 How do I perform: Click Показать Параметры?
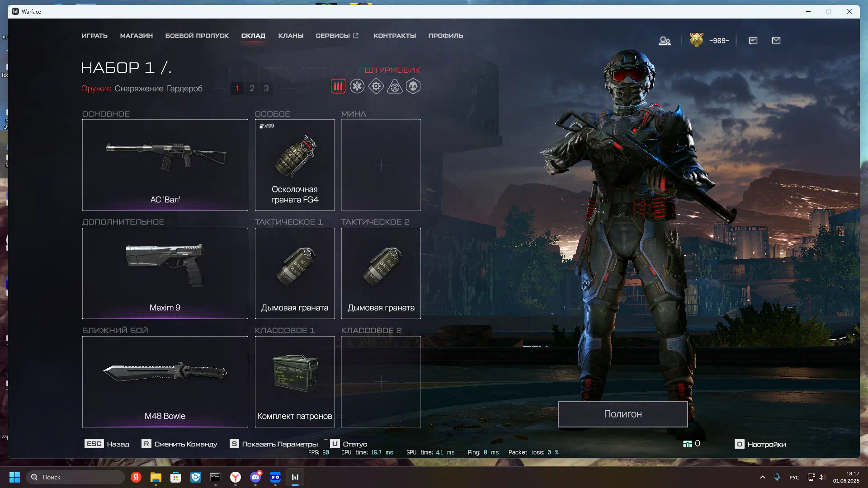coord(274,444)
